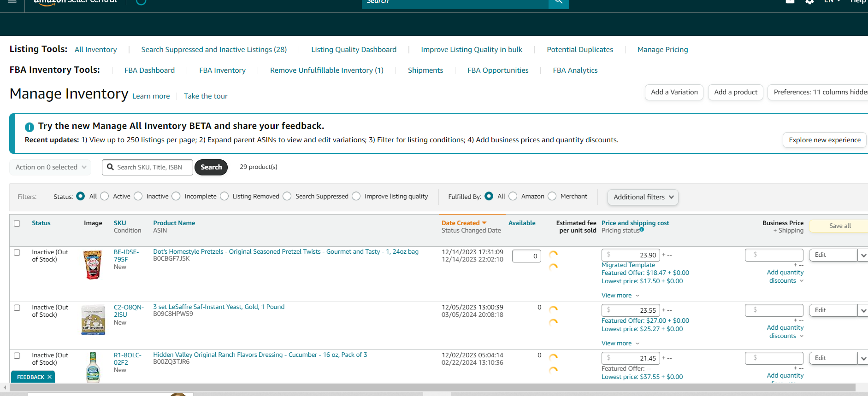Choose the Improve listing quality radio
The height and width of the screenshot is (396, 868).
click(x=356, y=196)
